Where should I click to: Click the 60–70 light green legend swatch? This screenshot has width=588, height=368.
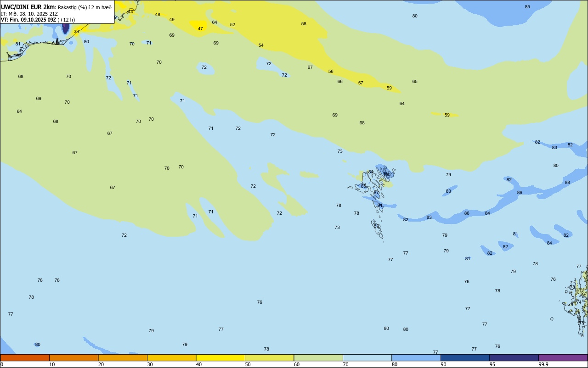[x=318, y=357]
